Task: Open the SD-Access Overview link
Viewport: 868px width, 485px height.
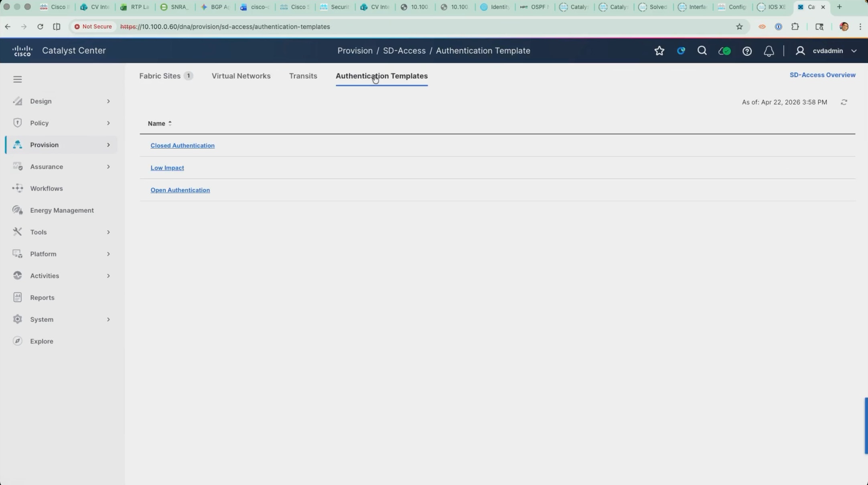Action: coord(822,75)
